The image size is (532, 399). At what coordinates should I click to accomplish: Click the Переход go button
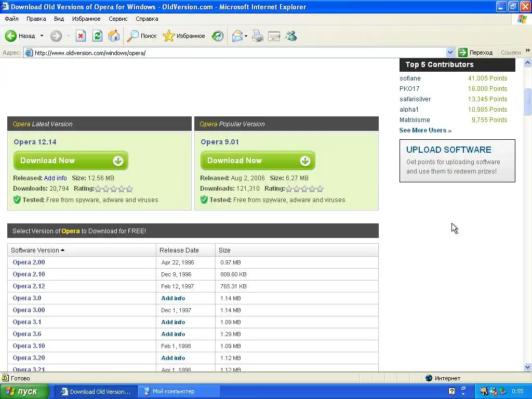click(475, 52)
